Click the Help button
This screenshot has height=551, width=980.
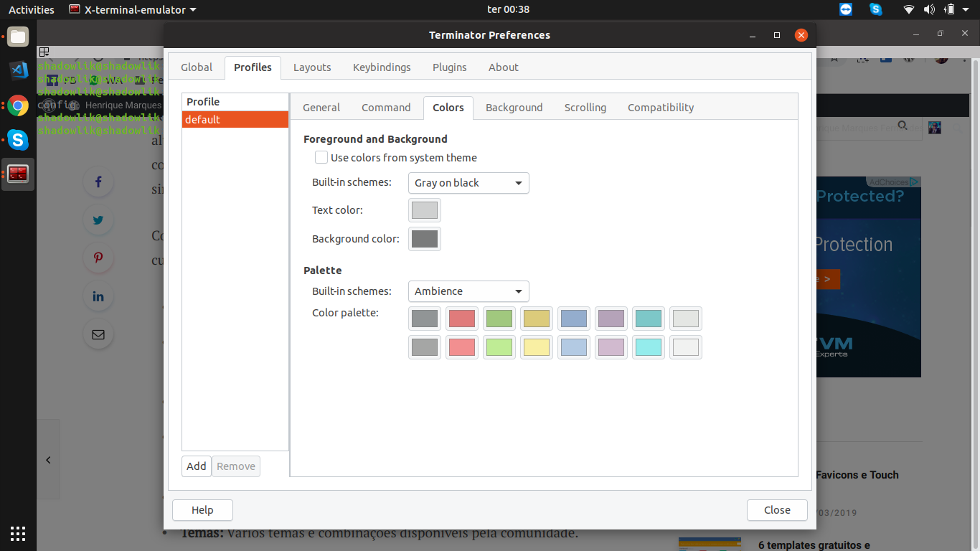click(202, 510)
